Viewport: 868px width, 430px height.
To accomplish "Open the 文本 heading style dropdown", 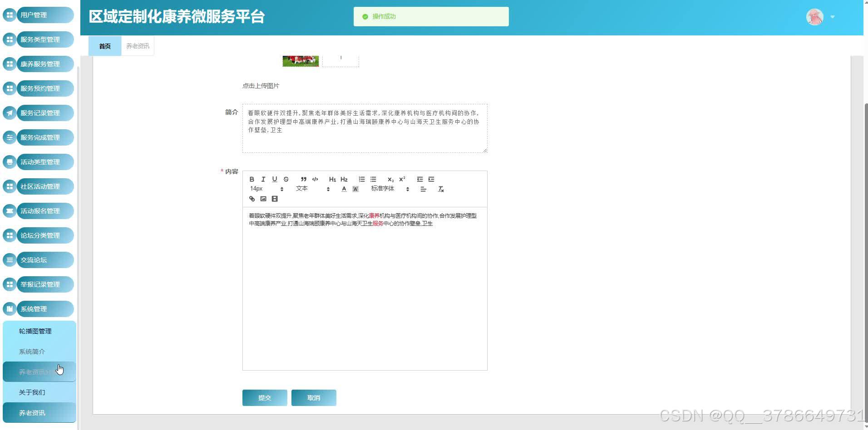I will pos(313,189).
